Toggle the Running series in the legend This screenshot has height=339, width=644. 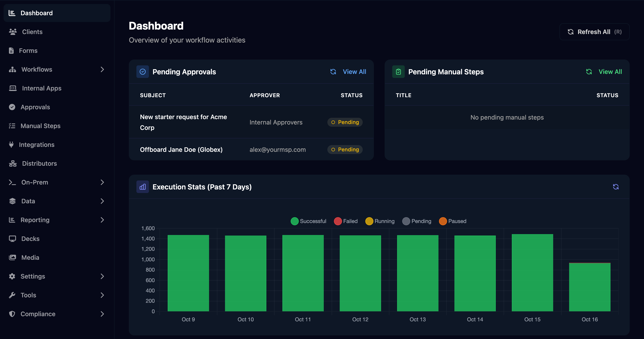tap(380, 221)
